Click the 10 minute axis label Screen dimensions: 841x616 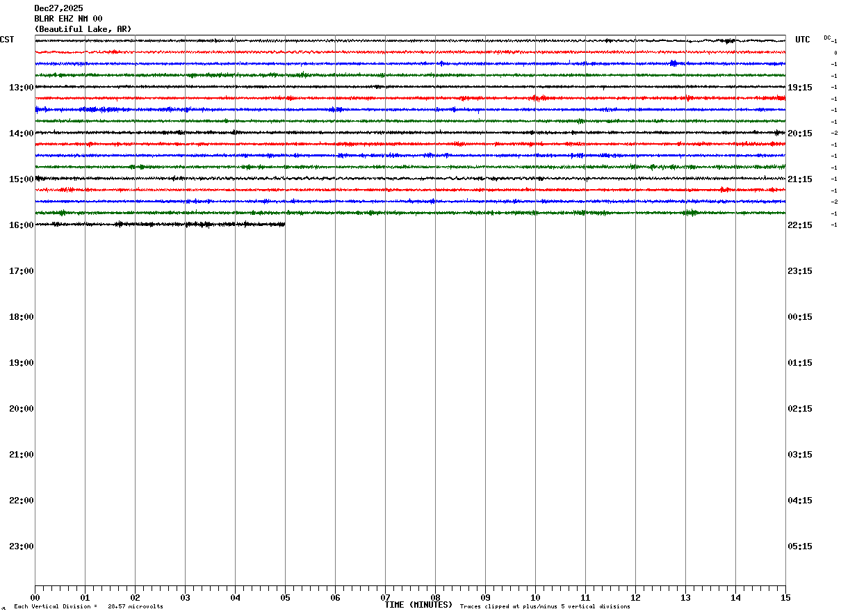coord(535,598)
